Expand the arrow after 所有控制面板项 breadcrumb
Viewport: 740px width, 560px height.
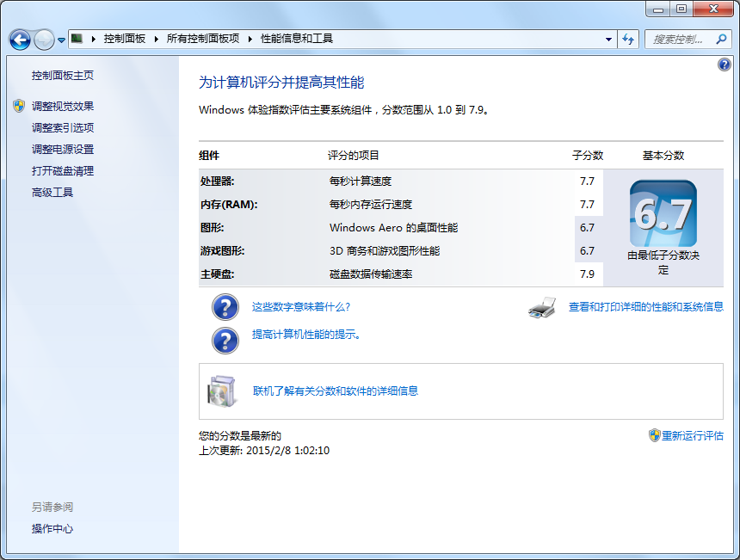[250, 39]
